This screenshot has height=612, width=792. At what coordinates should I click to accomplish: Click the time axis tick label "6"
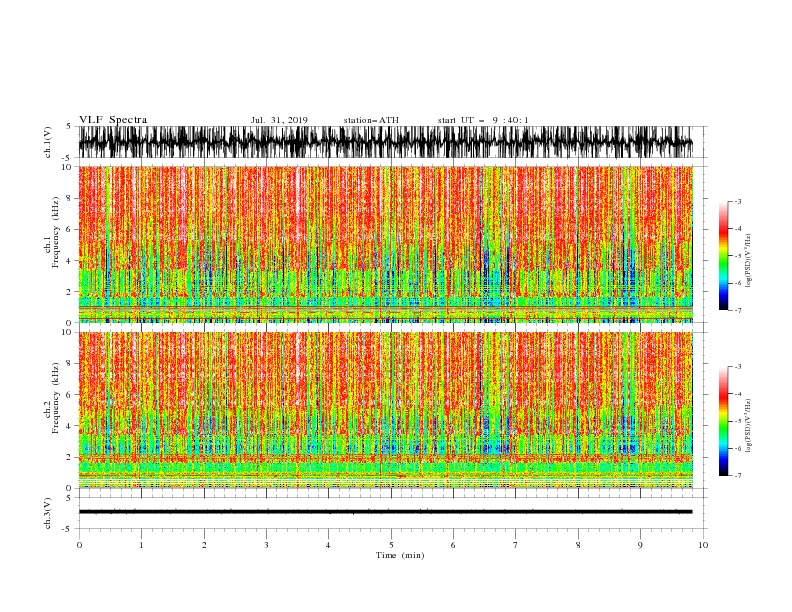point(453,545)
